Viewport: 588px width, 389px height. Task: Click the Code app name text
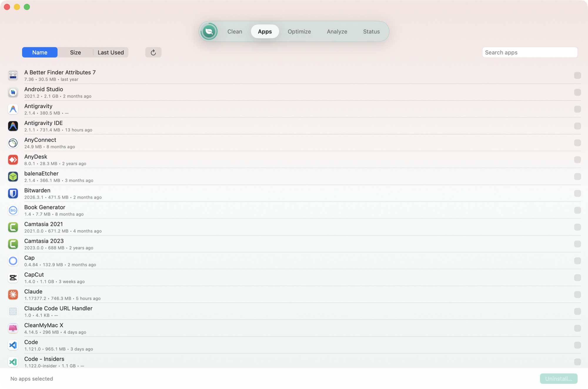(31, 342)
